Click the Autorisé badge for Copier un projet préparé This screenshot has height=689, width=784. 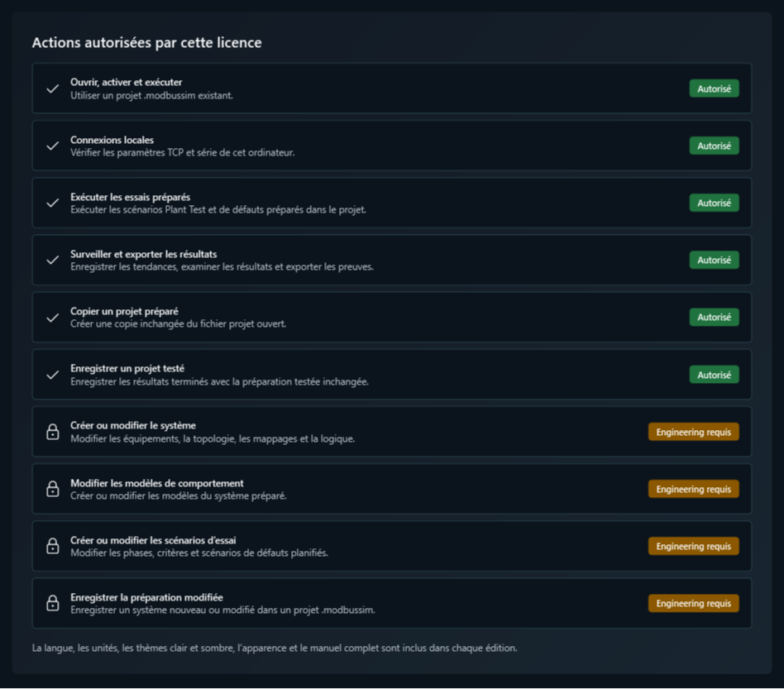[714, 317]
